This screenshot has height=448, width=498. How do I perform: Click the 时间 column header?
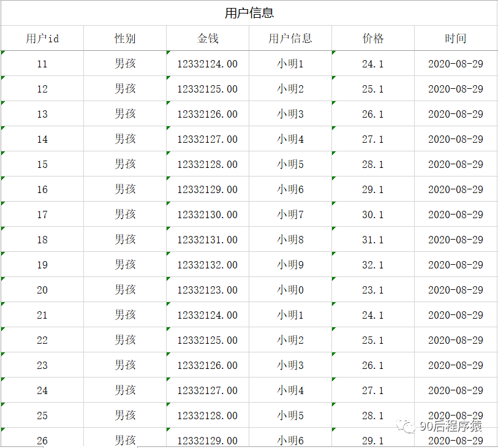(456, 38)
